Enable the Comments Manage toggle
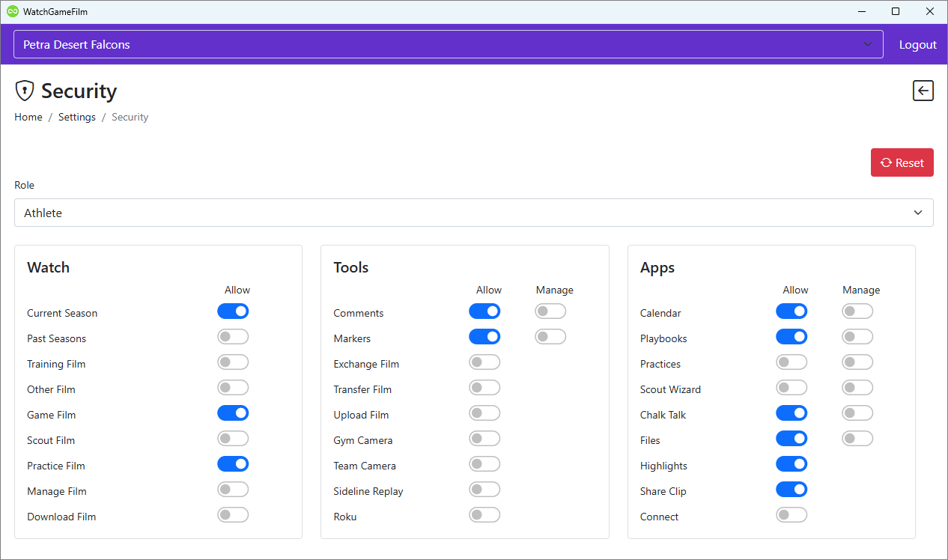 (550, 311)
